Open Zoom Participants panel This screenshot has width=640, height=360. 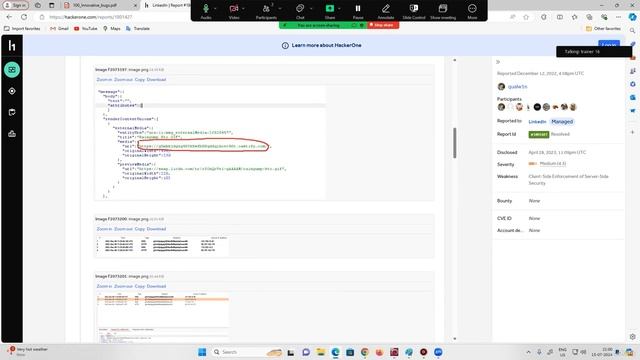266,11
